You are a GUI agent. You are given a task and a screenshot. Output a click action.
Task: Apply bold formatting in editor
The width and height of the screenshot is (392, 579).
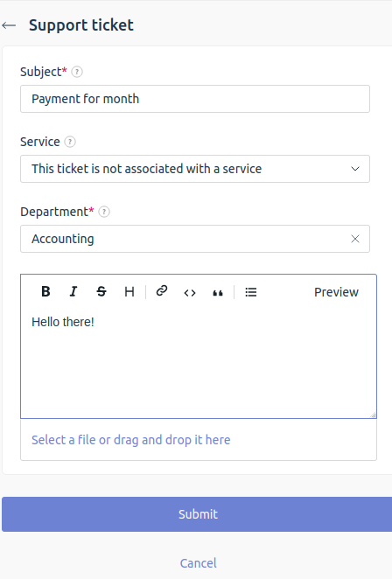pyautogui.click(x=45, y=292)
